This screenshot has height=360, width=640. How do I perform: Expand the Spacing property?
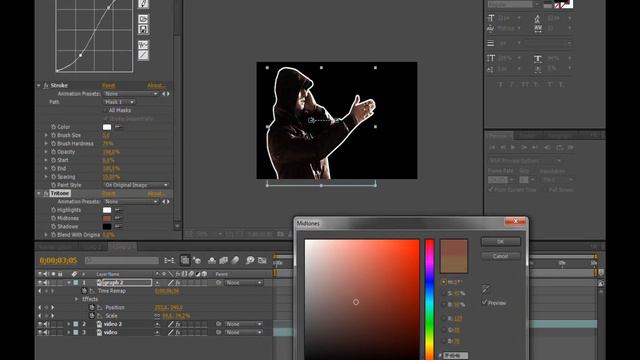pyautogui.click(x=46, y=177)
